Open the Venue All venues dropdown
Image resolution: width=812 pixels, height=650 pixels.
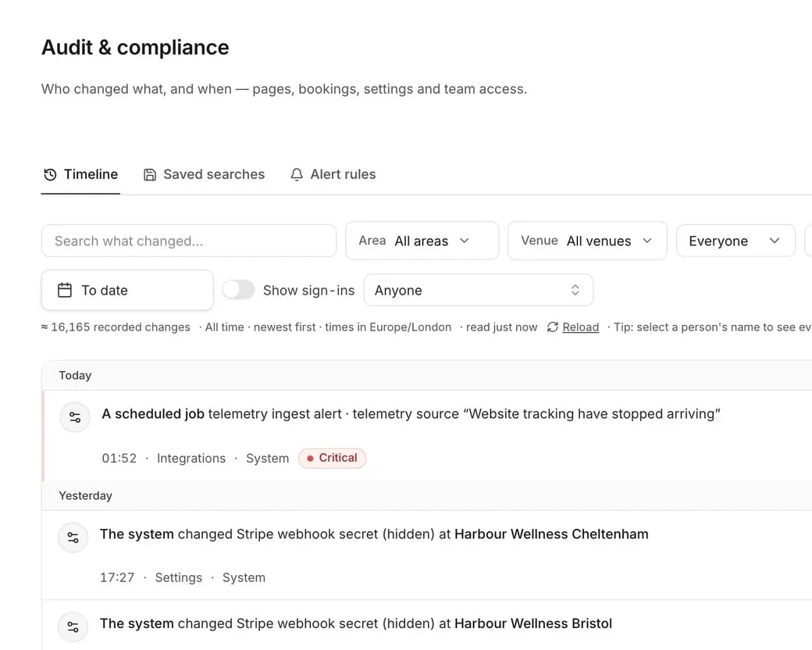click(587, 241)
